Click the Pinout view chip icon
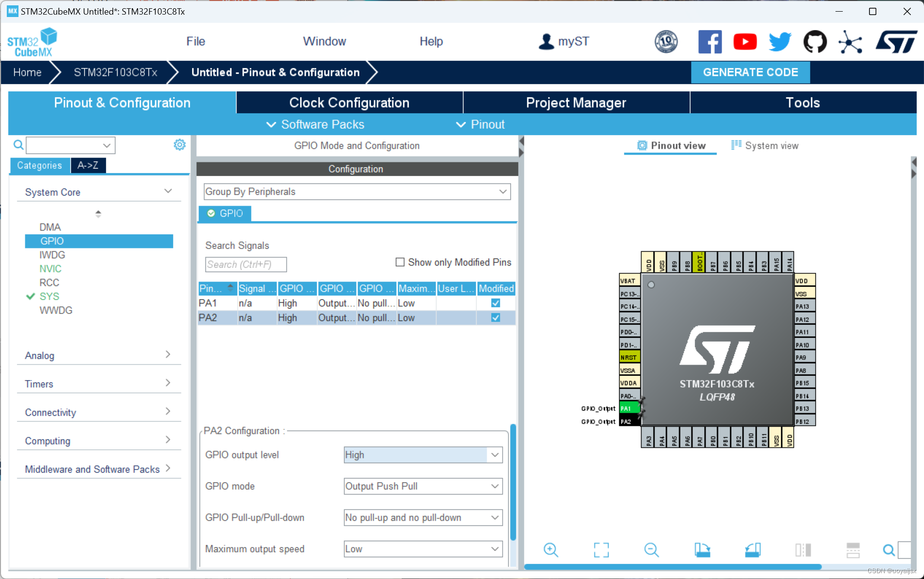 point(642,145)
